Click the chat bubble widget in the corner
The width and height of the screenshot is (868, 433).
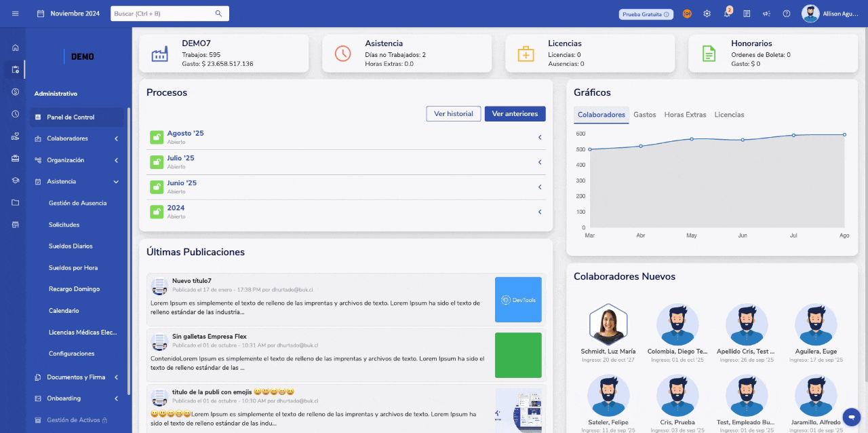pos(850,415)
